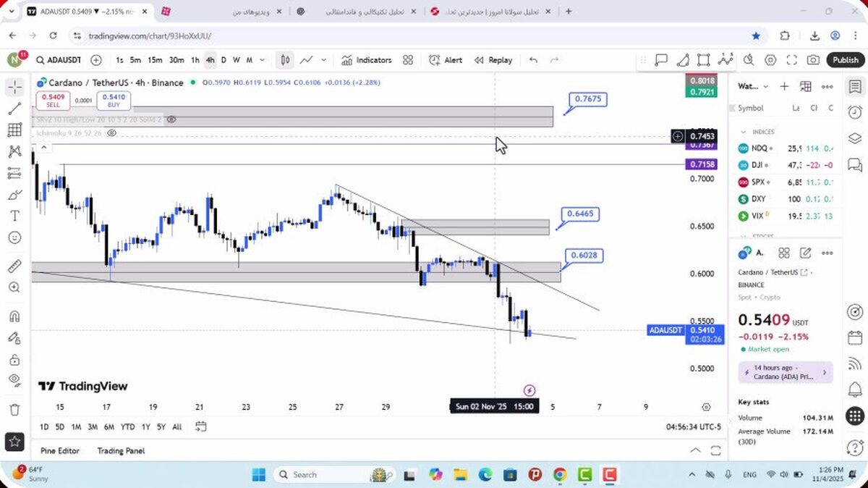Collapse the indicator legend arrow
Image resolution: width=868 pixels, height=488 pixels.
(x=43, y=148)
